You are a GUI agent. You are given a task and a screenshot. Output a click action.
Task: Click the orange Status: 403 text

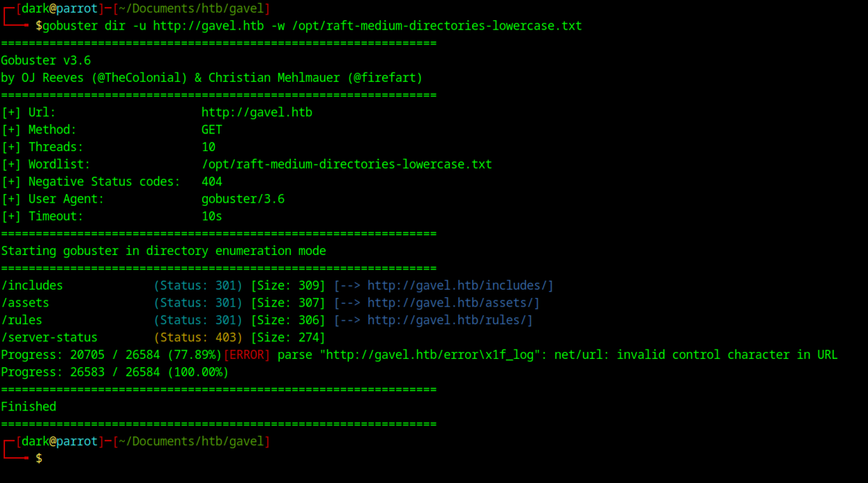(x=198, y=338)
